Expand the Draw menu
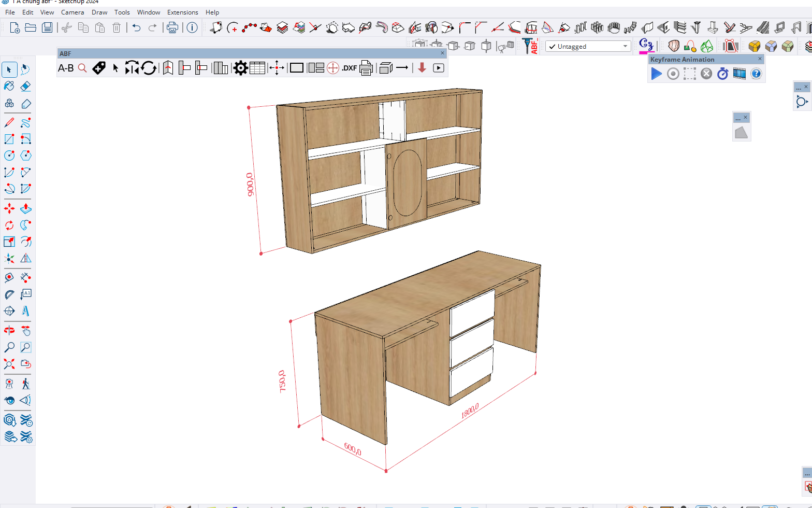 (x=99, y=12)
